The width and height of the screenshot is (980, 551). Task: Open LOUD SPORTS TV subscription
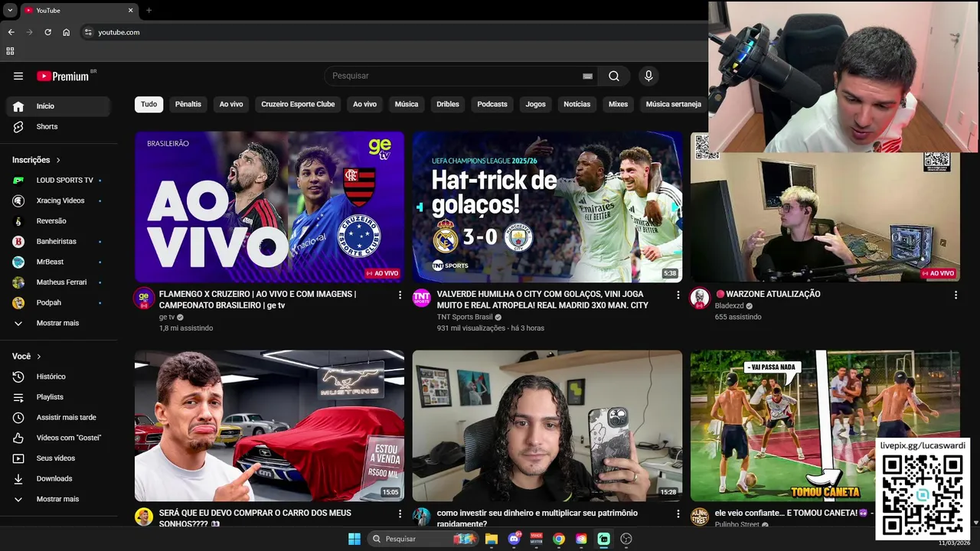(x=57, y=180)
